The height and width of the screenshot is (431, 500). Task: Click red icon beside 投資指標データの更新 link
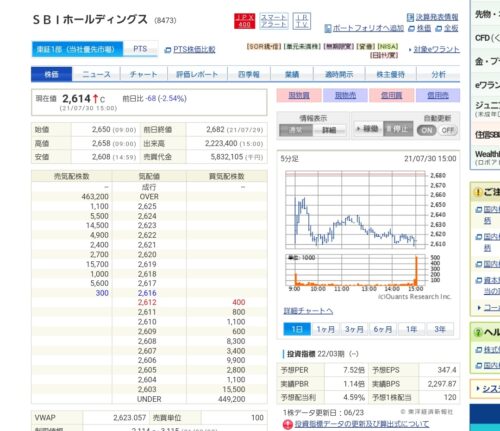point(287,424)
